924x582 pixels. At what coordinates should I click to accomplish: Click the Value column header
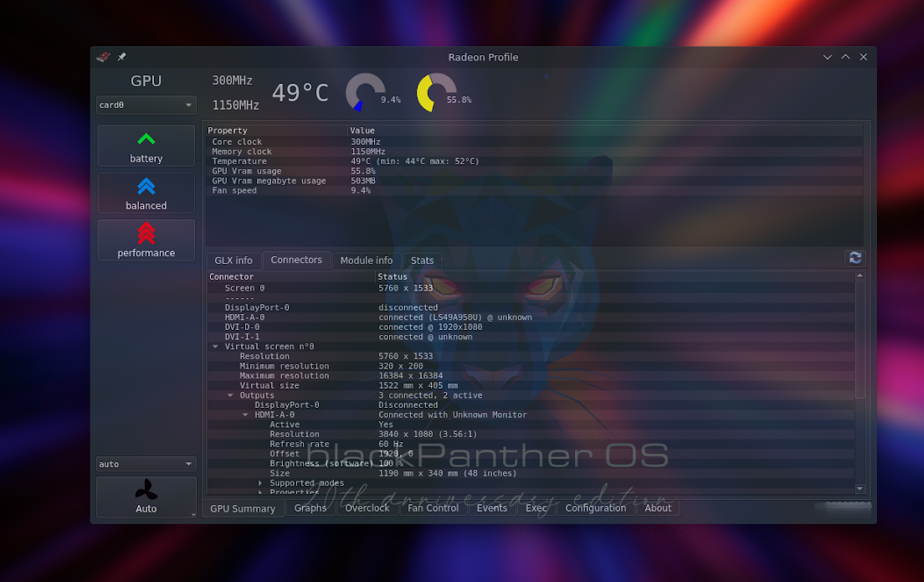click(x=605, y=131)
